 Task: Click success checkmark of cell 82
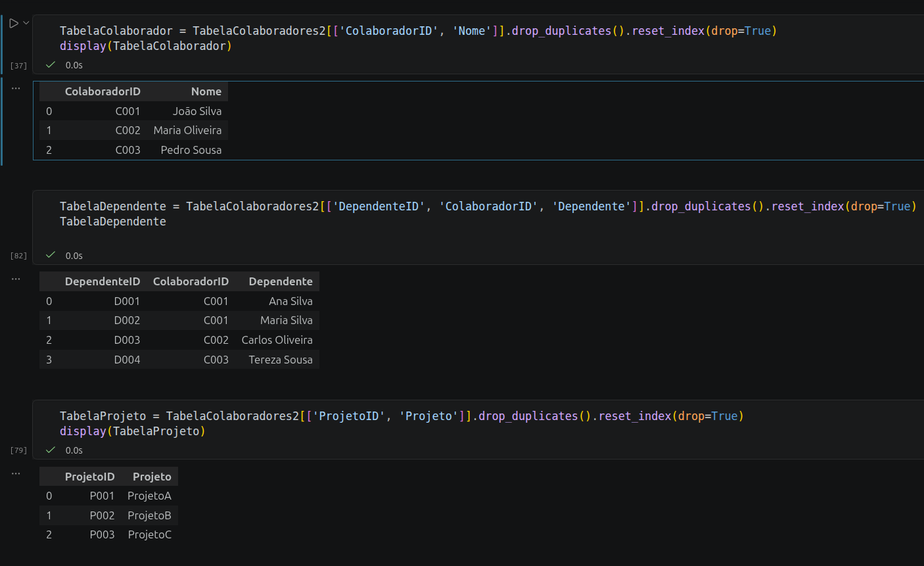[x=51, y=255]
